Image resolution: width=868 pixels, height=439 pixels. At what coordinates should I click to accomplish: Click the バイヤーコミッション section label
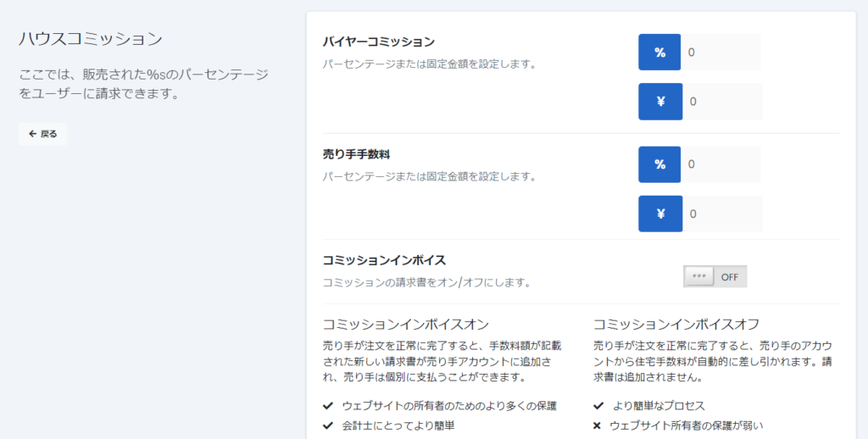click(x=379, y=42)
